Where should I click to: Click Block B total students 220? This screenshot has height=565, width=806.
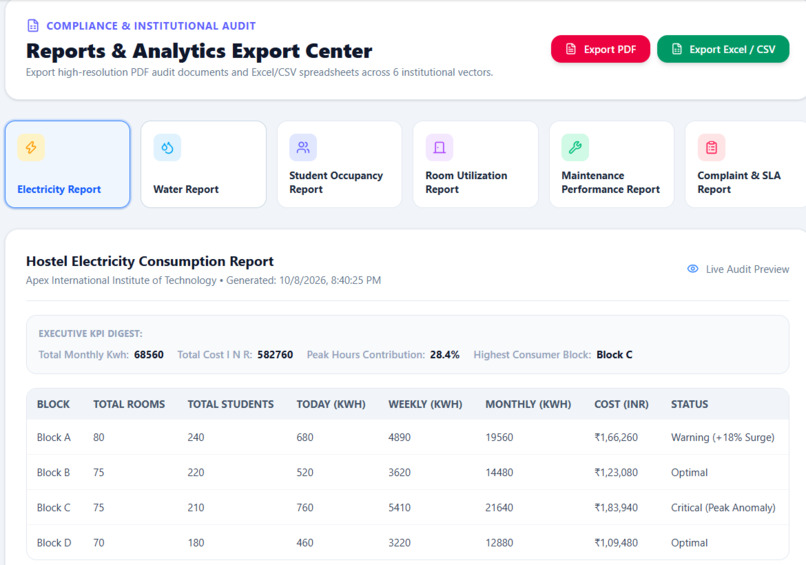tap(195, 472)
